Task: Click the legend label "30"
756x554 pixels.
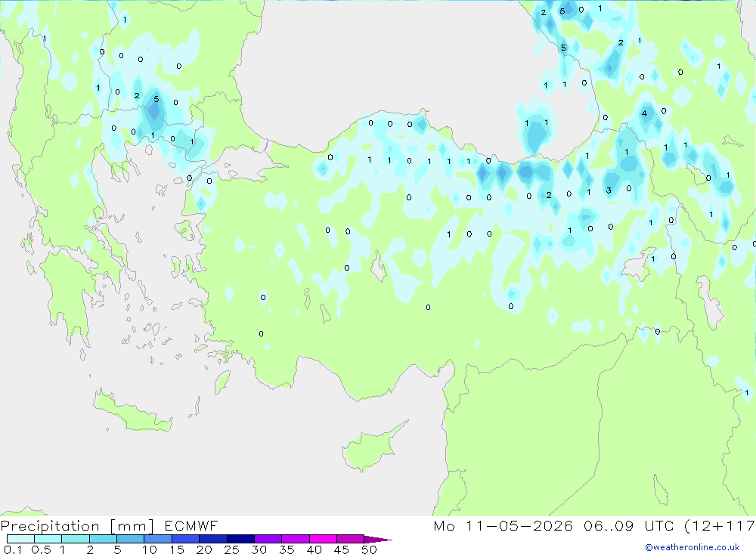Action: pos(259,549)
